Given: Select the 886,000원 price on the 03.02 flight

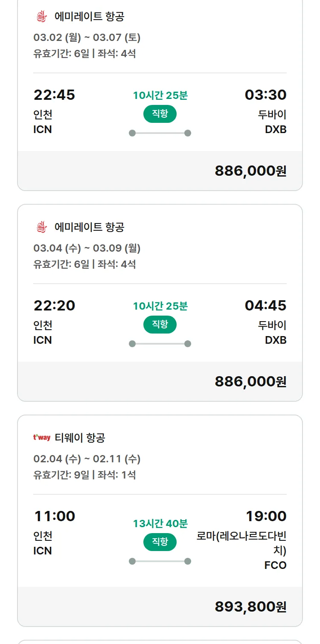Looking at the screenshot, I should point(250,171).
